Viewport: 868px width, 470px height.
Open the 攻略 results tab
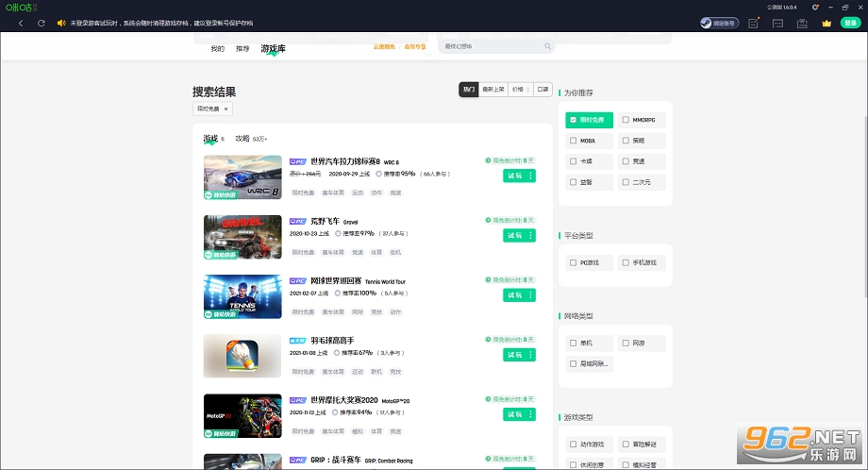251,139
